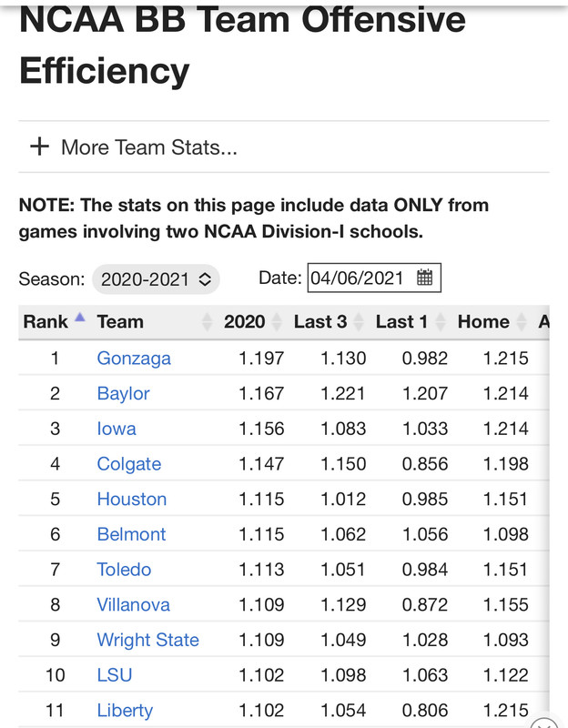Viewport: 568px width, 728px height.
Task: Click sort arrows next to Last 1 header
Action: (441, 321)
